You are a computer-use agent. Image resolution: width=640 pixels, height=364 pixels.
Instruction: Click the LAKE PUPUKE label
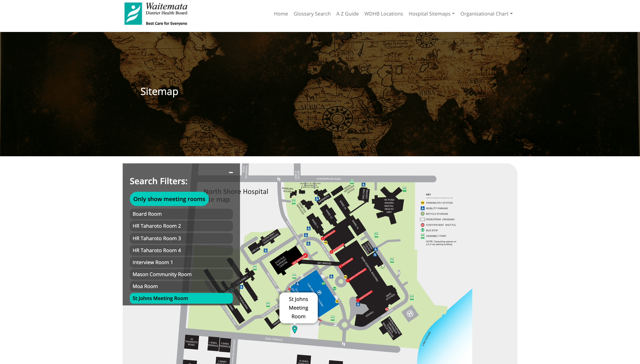[x=426, y=339]
